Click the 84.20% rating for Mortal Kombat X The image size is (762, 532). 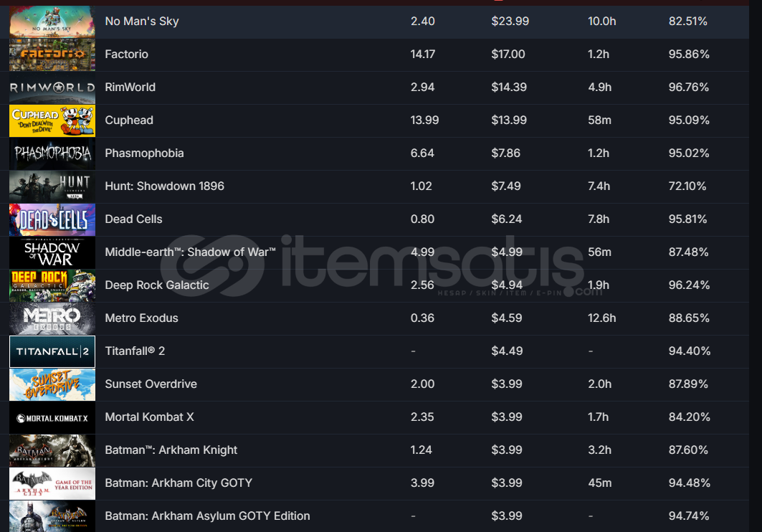coord(689,417)
